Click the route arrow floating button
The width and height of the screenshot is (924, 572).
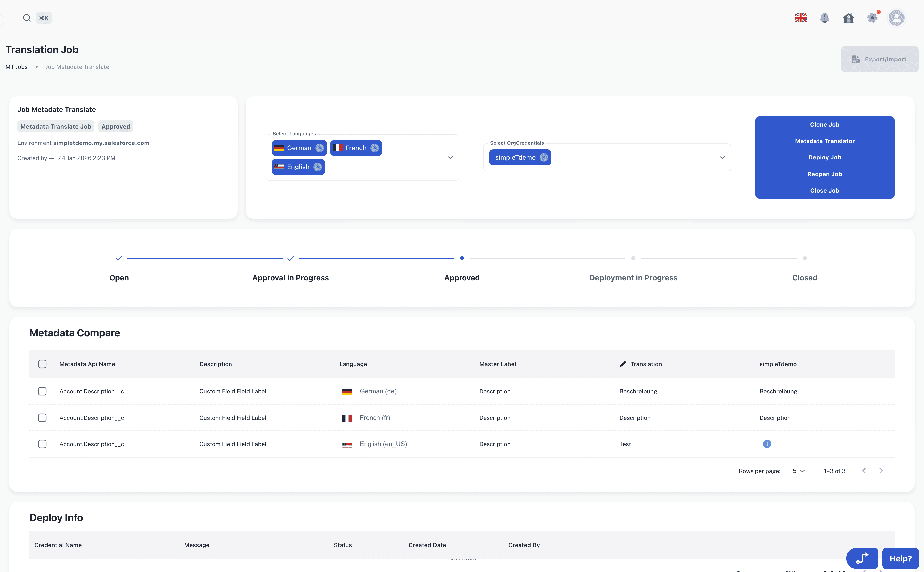click(x=862, y=558)
